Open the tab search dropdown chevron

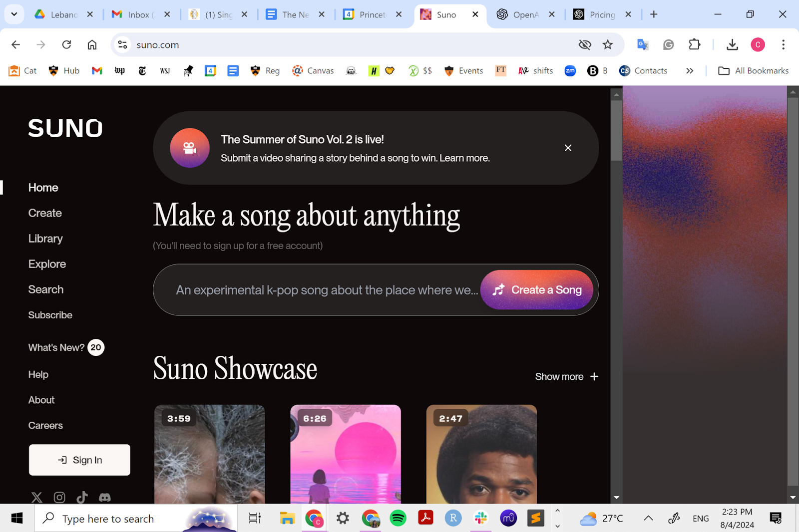(x=14, y=14)
